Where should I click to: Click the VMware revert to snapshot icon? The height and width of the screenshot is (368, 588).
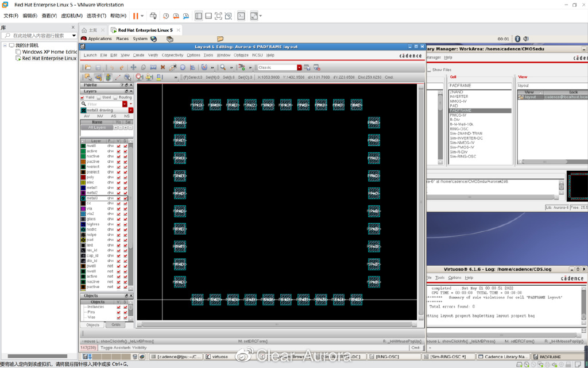click(x=176, y=16)
